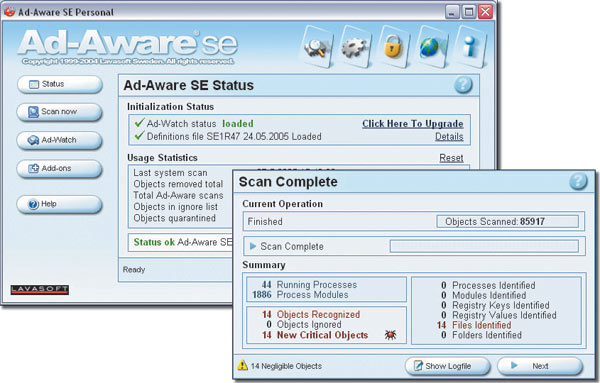Open the Status sidebar button
The width and height of the screenshot is (600, 383).
point(60,84)
